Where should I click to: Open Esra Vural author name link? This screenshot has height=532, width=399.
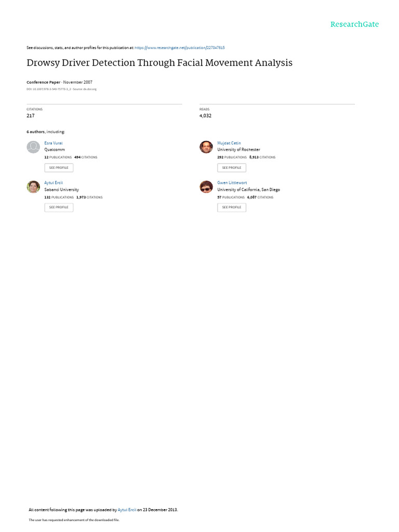pos(54,143)
